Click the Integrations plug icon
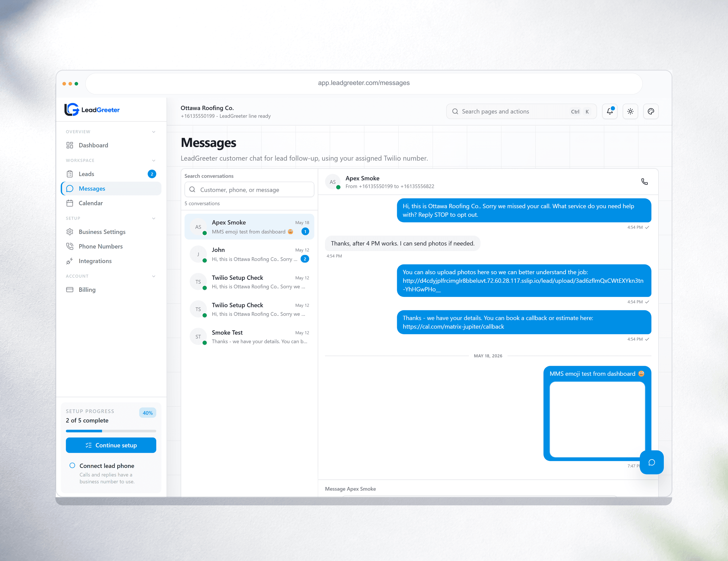This screenshot has height=561, width=728. [x=70, y=261]
